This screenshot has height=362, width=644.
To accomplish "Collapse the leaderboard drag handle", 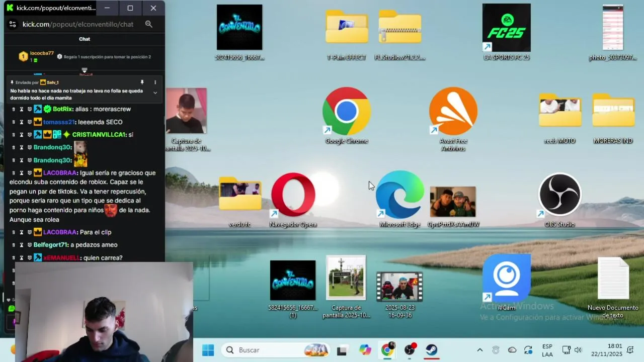I will pyautogui.click(x=85, y=70).
